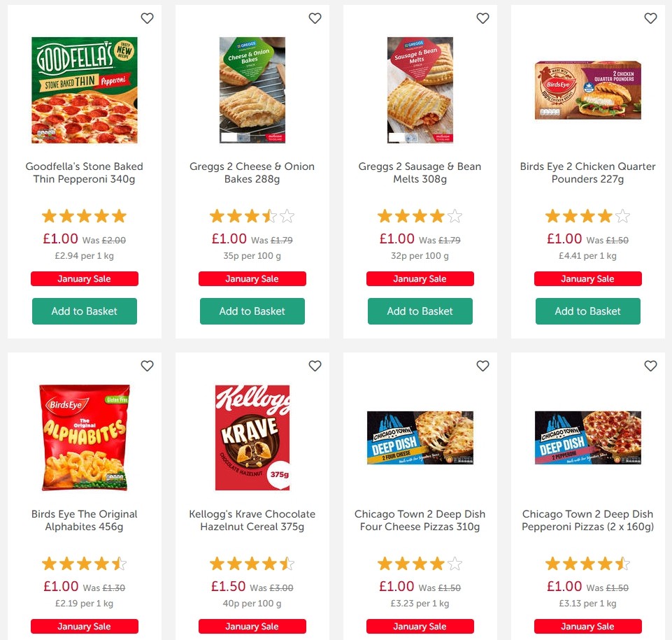Add Greggs Sausage & Bean Melts to basket
This screenshot has width=672, height=640.
tap(420, 311)
